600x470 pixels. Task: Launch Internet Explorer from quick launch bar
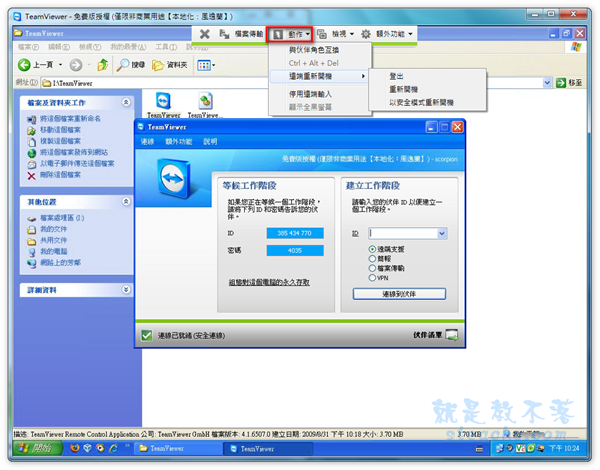tap(114, 448)
